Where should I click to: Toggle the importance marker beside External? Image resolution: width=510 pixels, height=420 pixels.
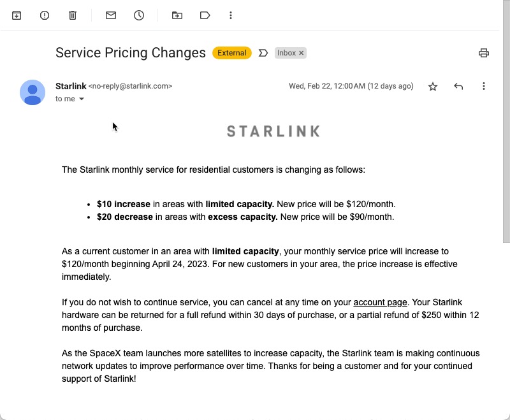point(263,53)
